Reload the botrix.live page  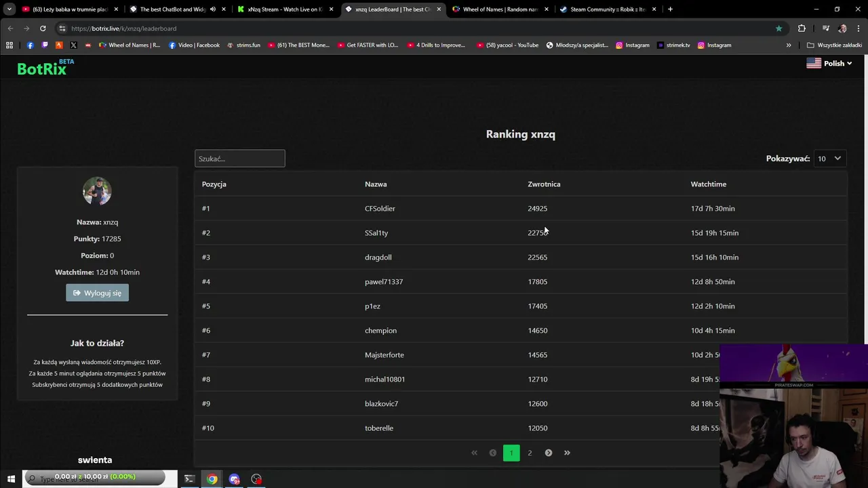click(x=43, y=28)
